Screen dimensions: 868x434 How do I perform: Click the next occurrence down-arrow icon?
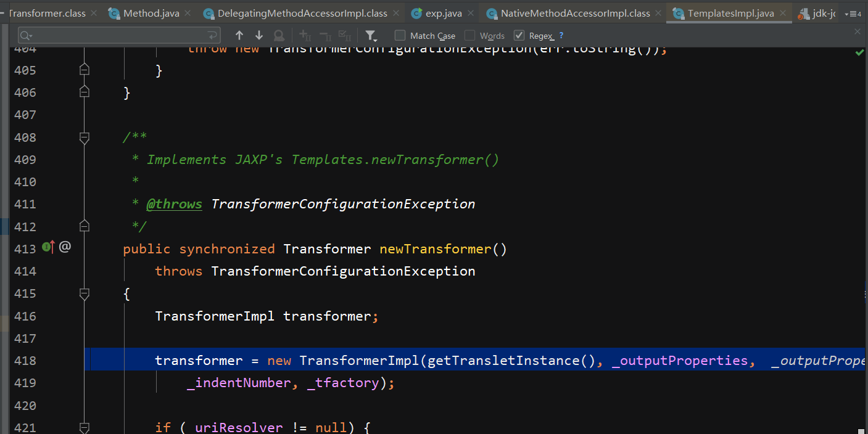point(258,35)
